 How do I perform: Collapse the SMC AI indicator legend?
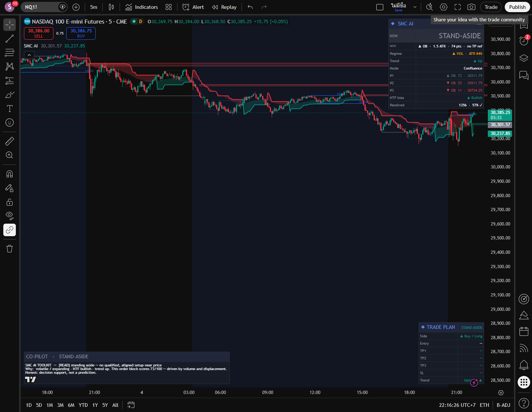click(x=29, y=55)
